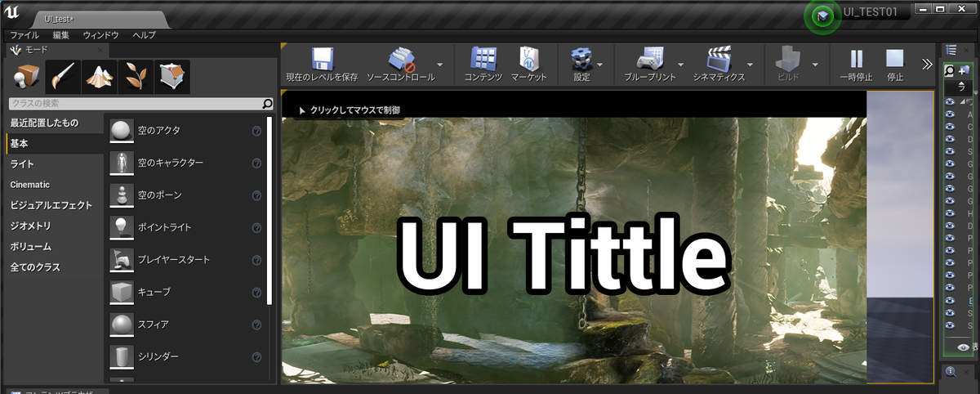The height and width of the screenshot is (394, 980).
Task: Open help for シリンダー
Action: point(256,356)
